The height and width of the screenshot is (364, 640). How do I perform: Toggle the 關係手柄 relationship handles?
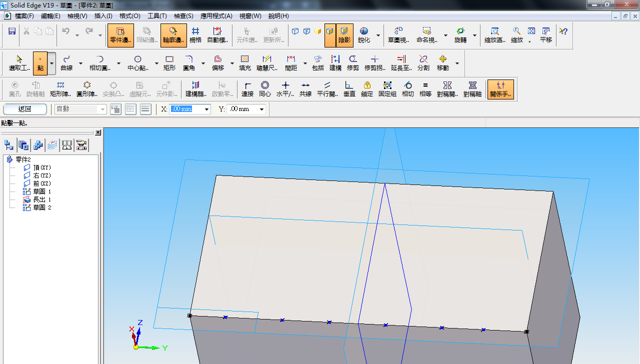click(500, 89)
